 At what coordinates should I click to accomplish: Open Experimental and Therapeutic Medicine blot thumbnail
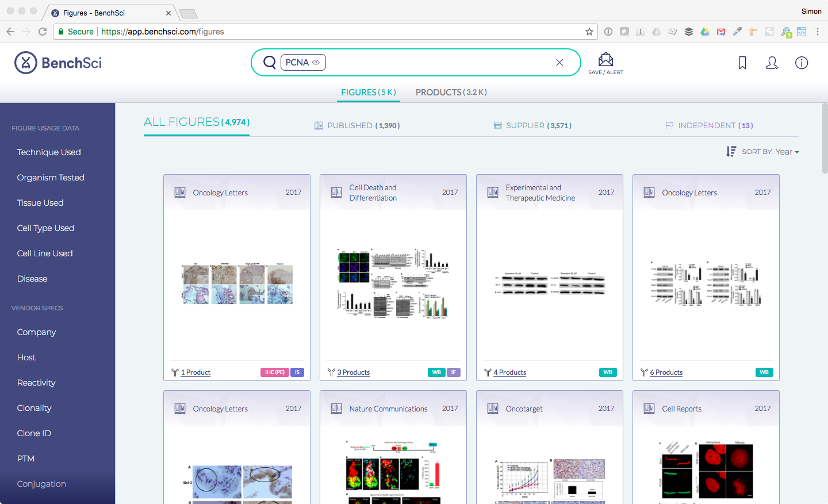point(550,283)
